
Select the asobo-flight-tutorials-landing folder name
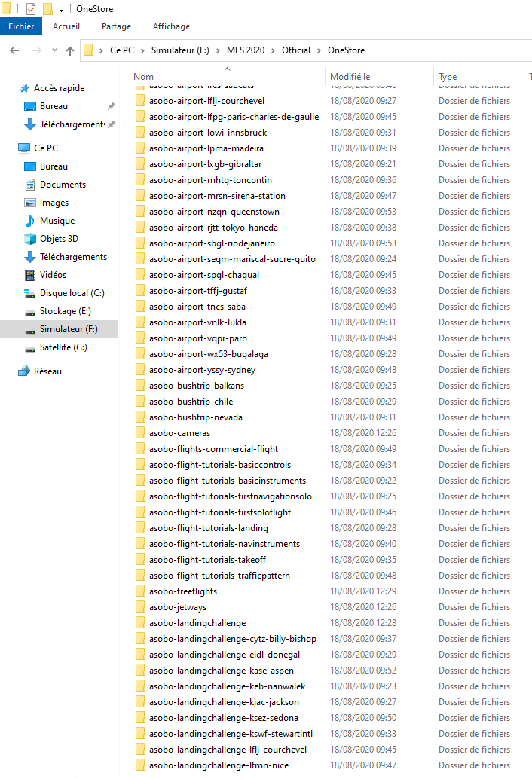point(209,528)
